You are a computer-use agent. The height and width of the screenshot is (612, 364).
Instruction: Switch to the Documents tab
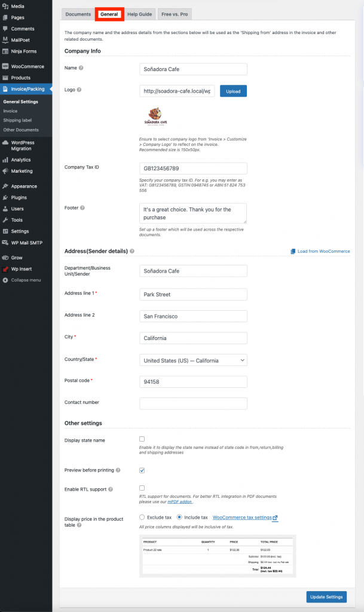tap(78, 14)
